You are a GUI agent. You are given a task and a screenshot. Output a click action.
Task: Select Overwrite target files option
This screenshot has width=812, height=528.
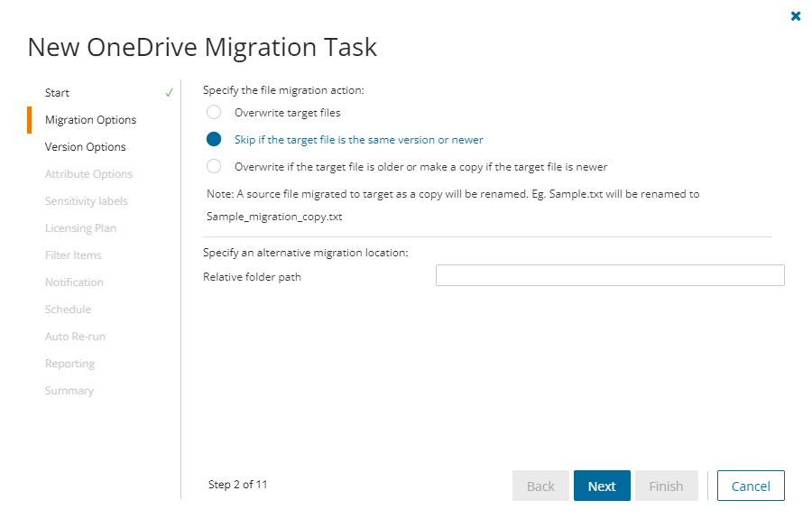[x=214, y=113]
